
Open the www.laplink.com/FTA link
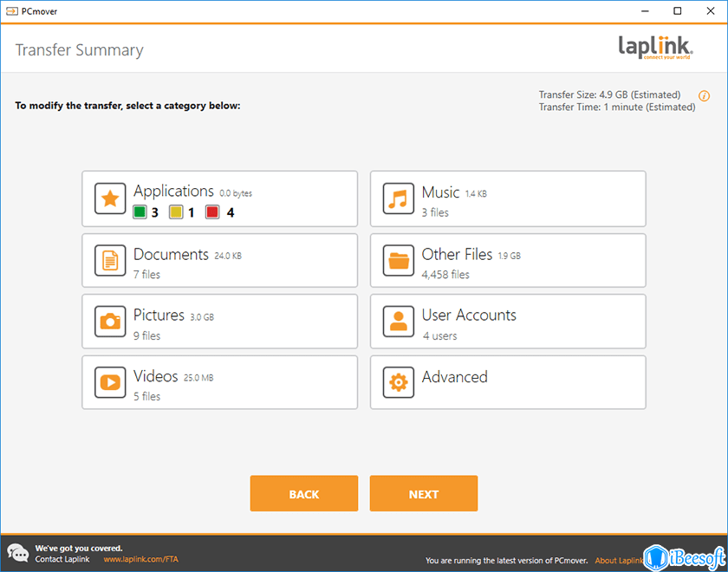[x=140, y=559]
